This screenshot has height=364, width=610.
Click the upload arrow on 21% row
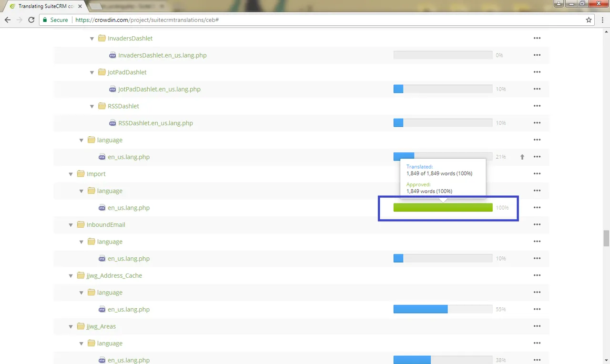(x=522, y=157)
